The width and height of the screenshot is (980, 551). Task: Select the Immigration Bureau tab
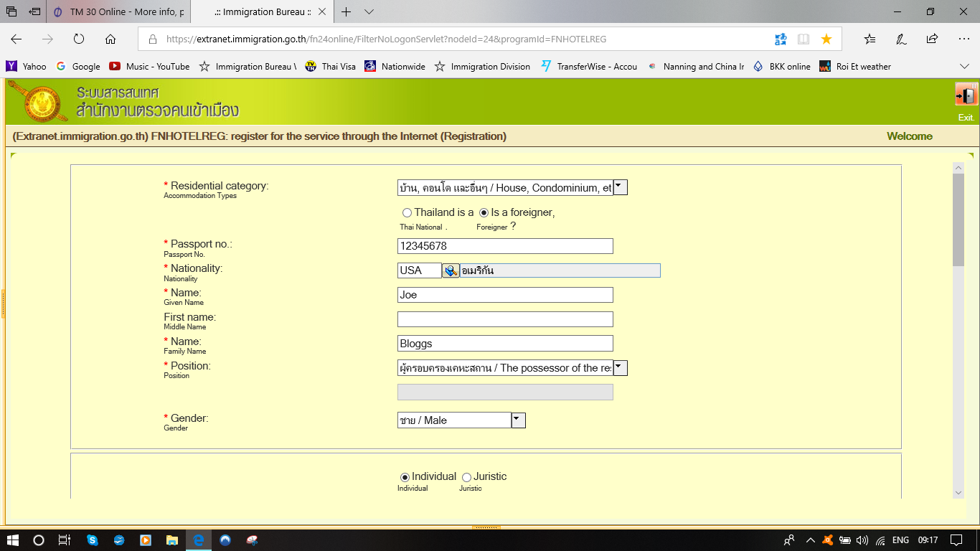tap(260, 11)
